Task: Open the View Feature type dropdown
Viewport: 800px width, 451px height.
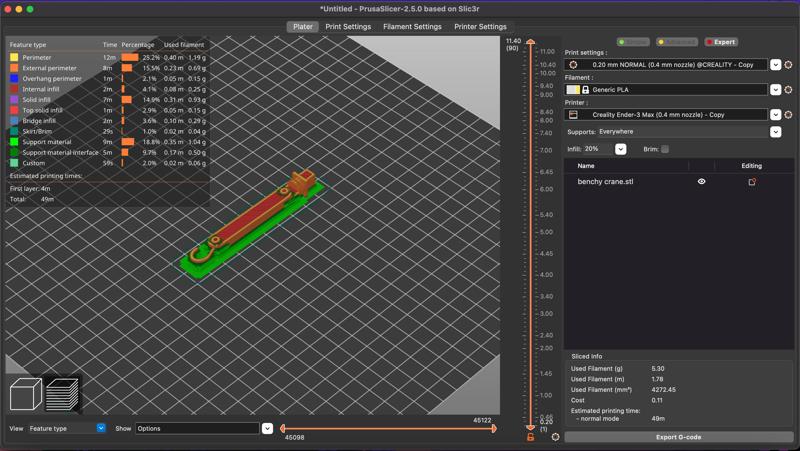Action: (x=101, y=428)
